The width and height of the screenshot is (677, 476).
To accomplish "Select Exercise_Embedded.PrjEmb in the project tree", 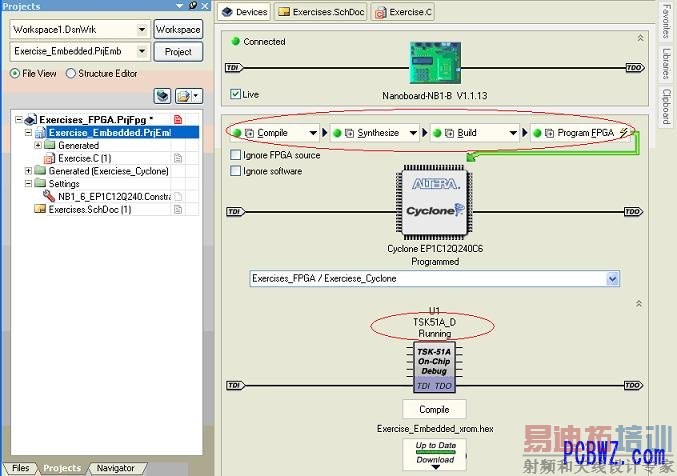I will [110, 133].
